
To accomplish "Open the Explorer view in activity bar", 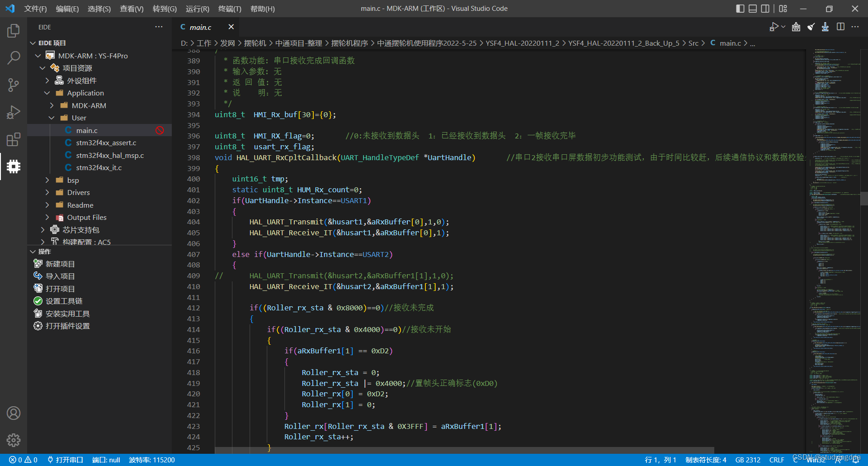I will (14, 31).
